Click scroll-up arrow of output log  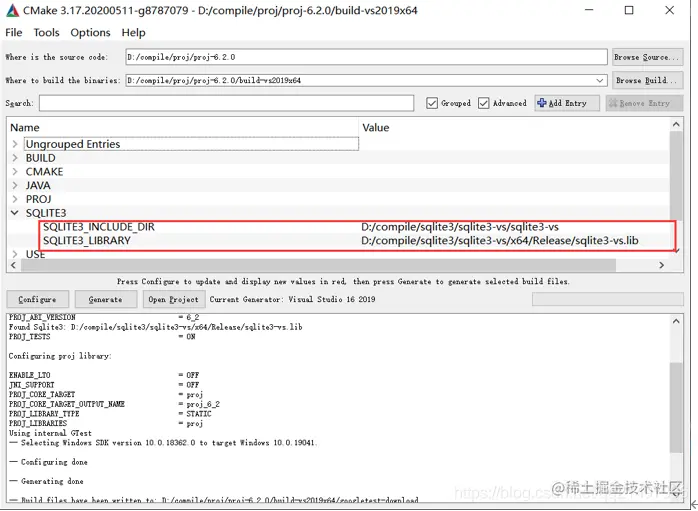[x=676, y=321]
